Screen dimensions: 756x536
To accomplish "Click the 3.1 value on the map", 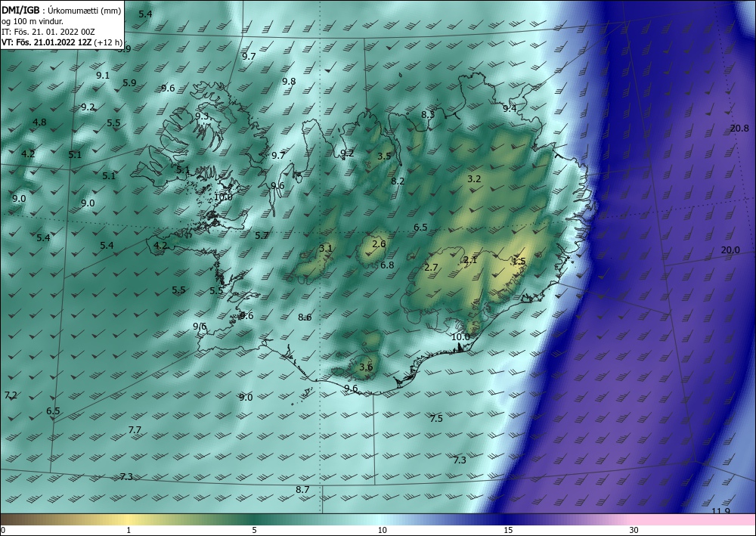I will coord(326,248).
